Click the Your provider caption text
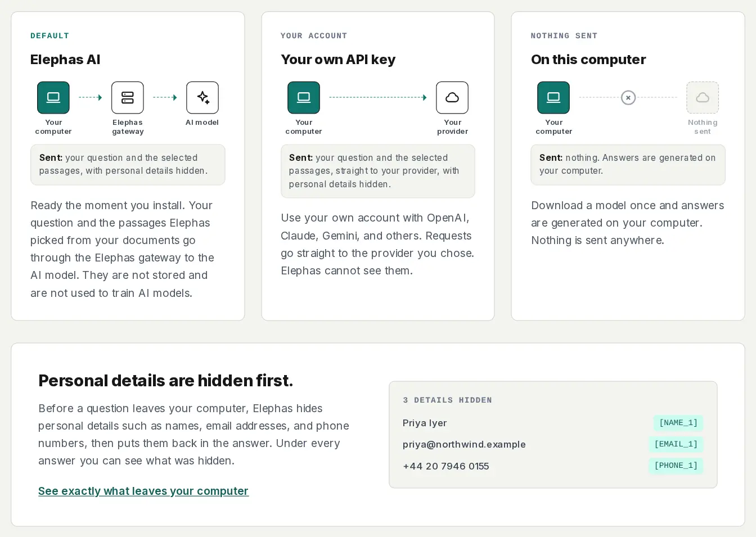Screen dimensions: 756x537 [452, 127]
